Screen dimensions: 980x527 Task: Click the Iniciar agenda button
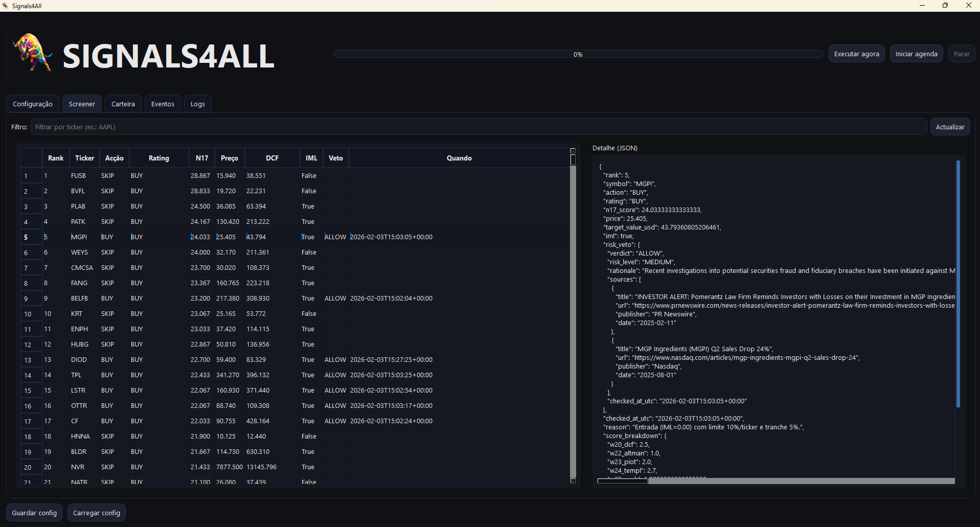coord(916,53)
